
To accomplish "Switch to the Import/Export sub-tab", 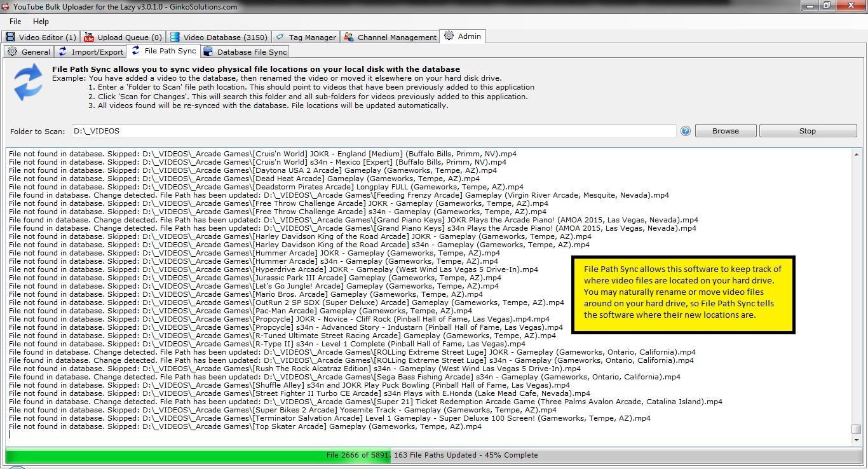I will tap(90, 51).
